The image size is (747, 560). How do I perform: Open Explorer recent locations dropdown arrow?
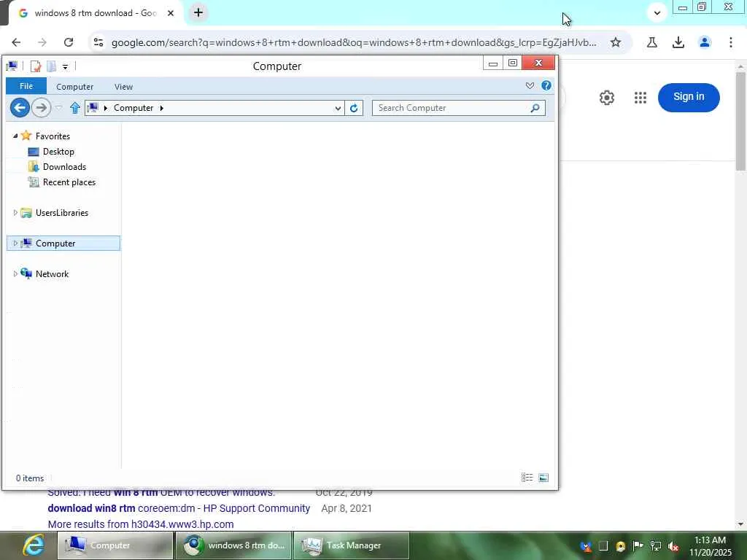coord(58,108)
